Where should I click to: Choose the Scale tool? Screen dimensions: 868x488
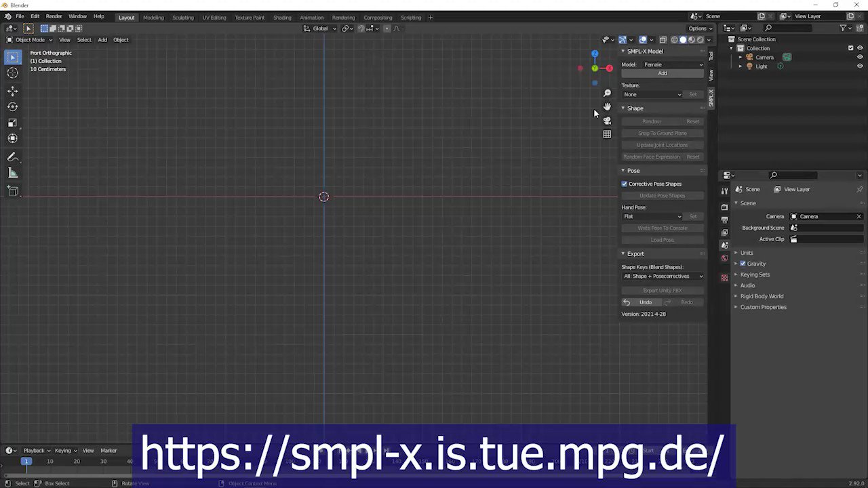(13, 123)
